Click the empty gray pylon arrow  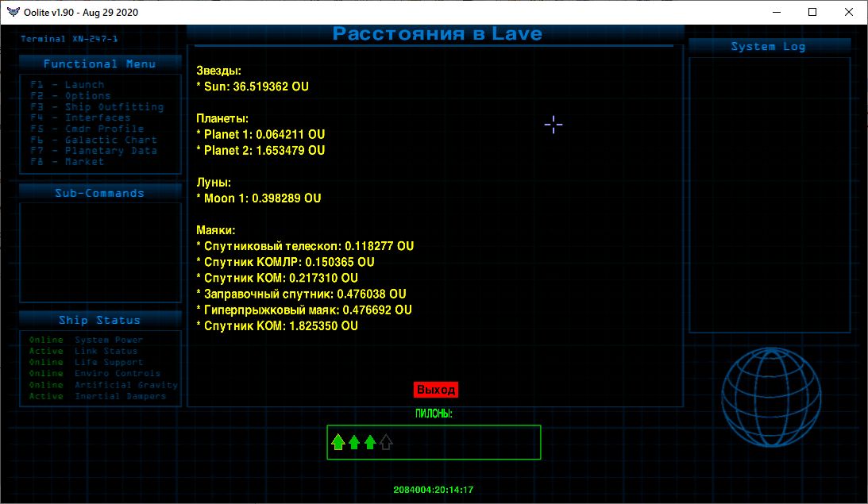(x=386, y=442)
